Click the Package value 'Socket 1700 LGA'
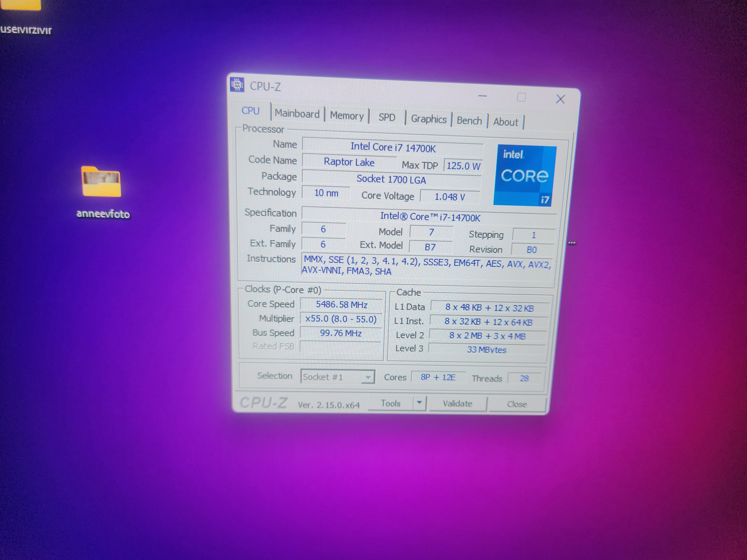The image size is (747, 560). 391,179
